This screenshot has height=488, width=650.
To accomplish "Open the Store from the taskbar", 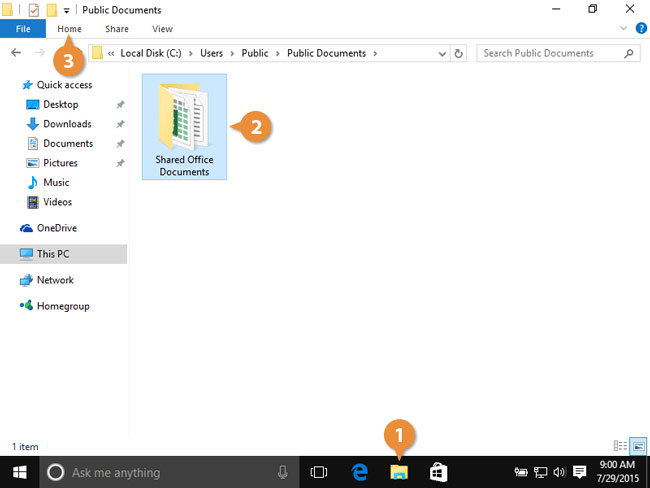I will 438,472.
